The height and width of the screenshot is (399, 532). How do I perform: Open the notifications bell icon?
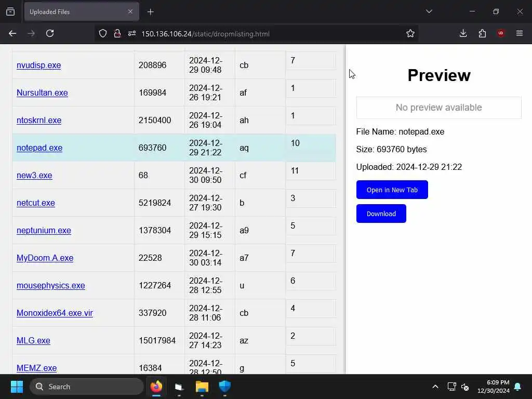click(x=518, y=387)
